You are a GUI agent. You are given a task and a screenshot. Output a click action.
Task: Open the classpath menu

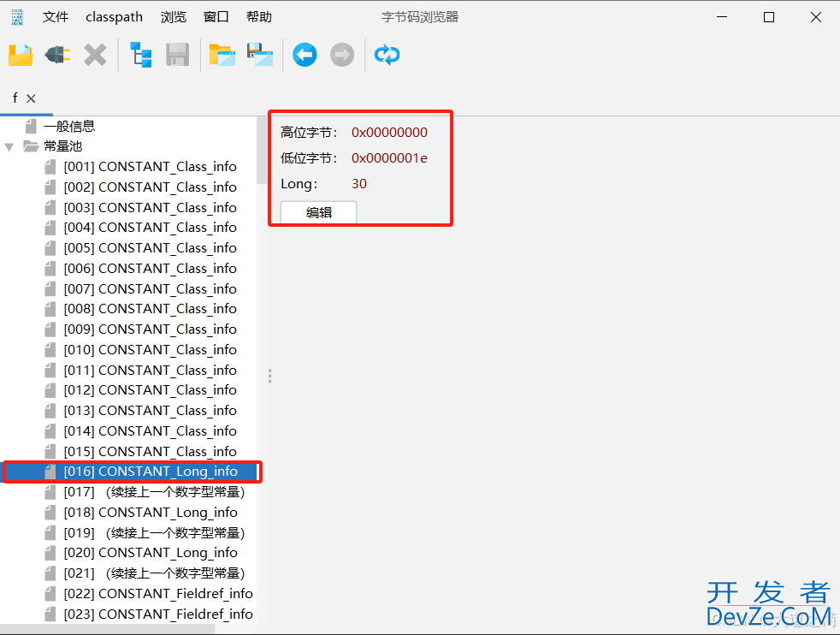pyautogui.click(x=114, y=17)
